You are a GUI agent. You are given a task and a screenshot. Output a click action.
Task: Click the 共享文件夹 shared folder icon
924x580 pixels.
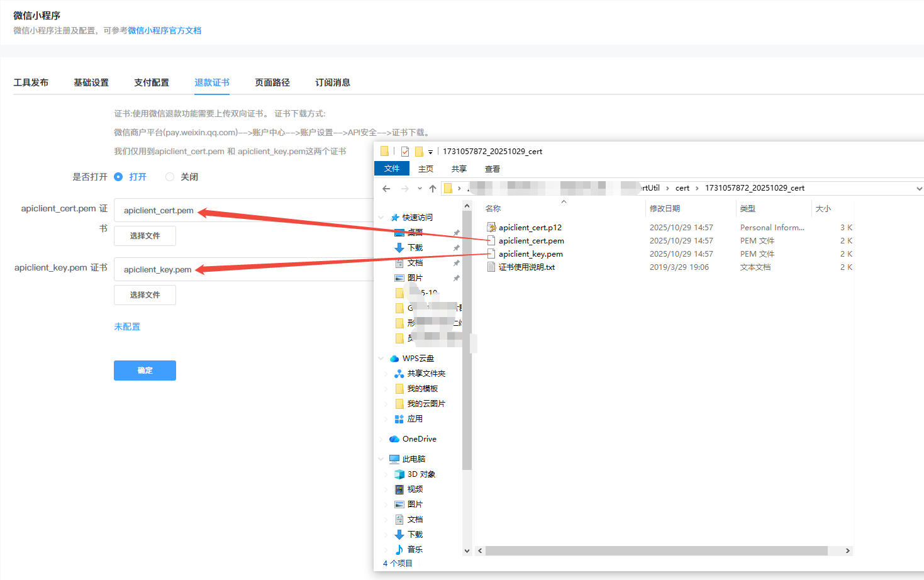(x=399, y=374)
